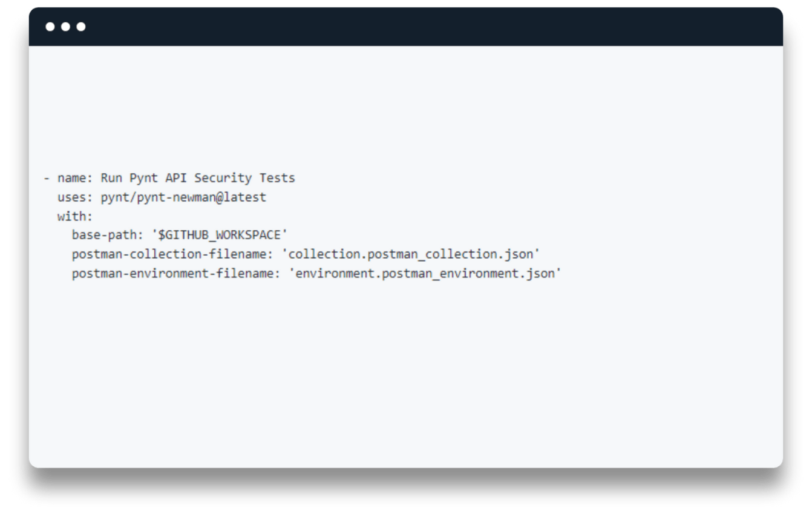This screenshot has width=812, height=516.
Task: Click the 'postman-environment-filename:' key
Action: click(x=176, y=273)
